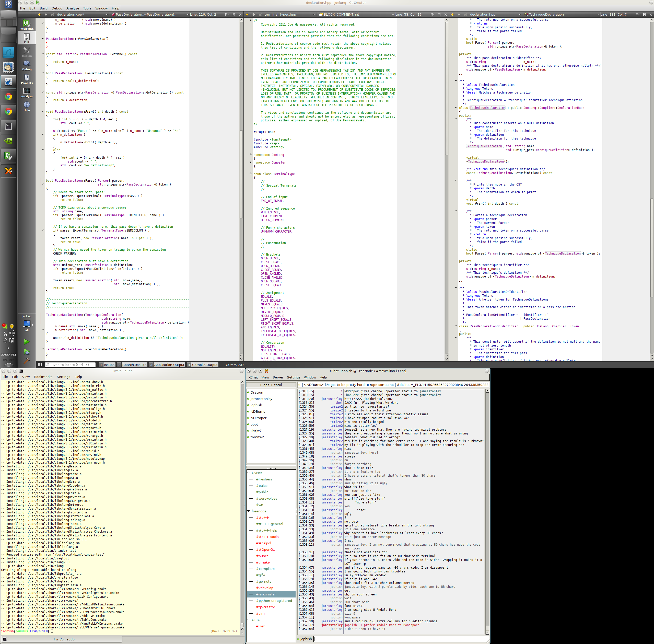The width and height of the screenshot is (654, 644).
Task: Start debugging with Run-debug icon
Action: pyautogui.click(x=27, y=352)
